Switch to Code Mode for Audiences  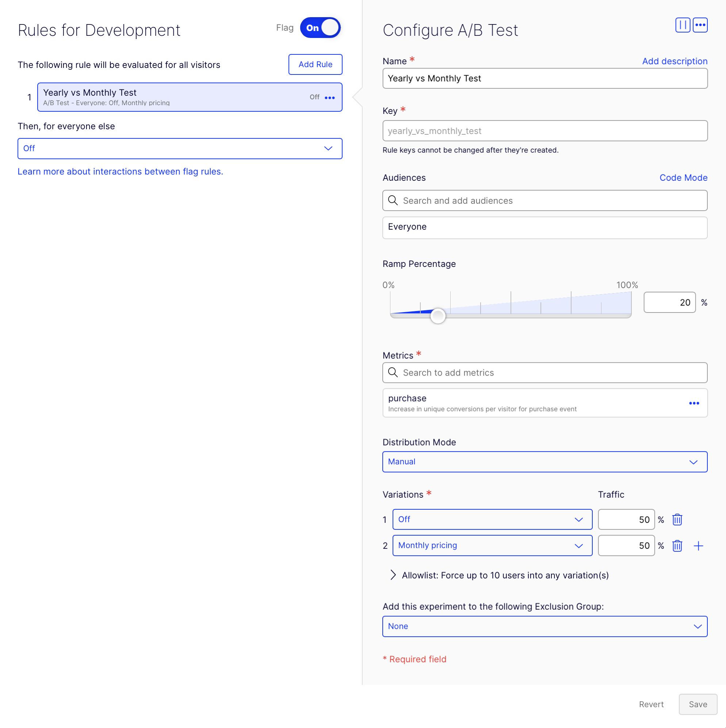(x=683, y=177)
